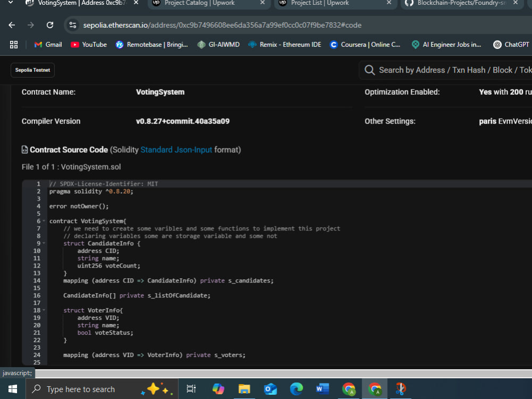
Task: Click code line 'bool voteStatus;'
Action: pos(105,333)
